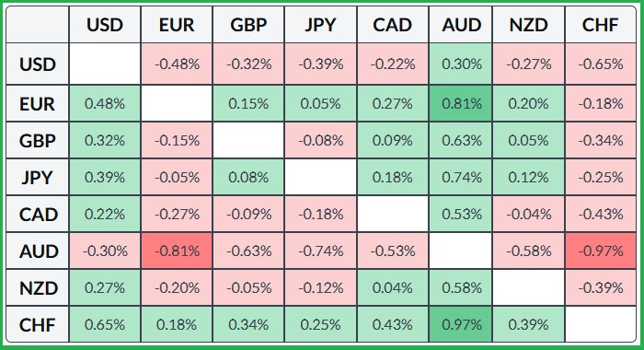Select the EUR row label

[x=38, y=104]
